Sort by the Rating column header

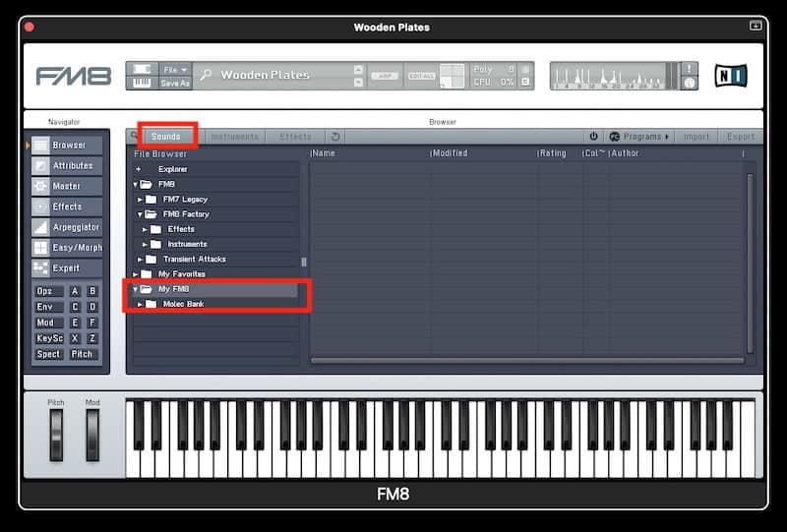[552, 153]
